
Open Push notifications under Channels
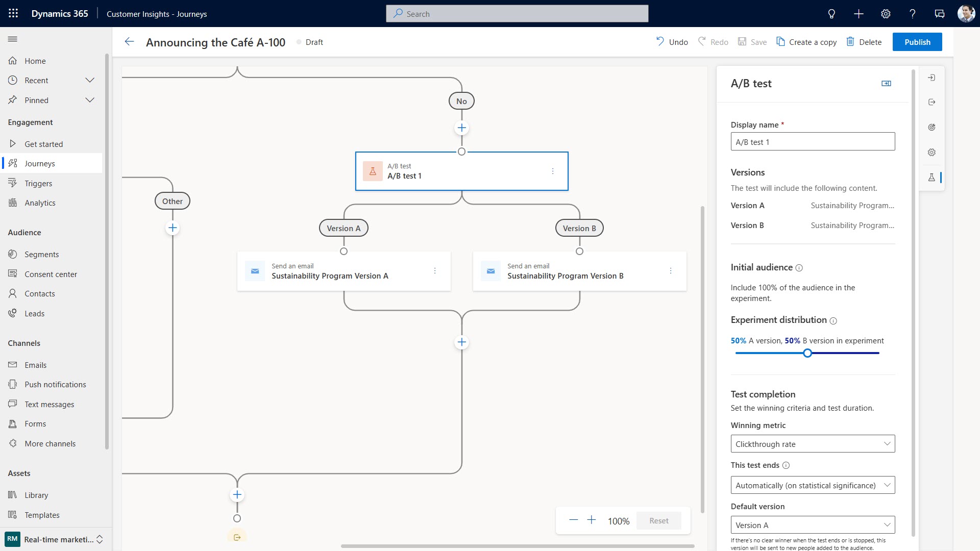(x=56, y=384)
